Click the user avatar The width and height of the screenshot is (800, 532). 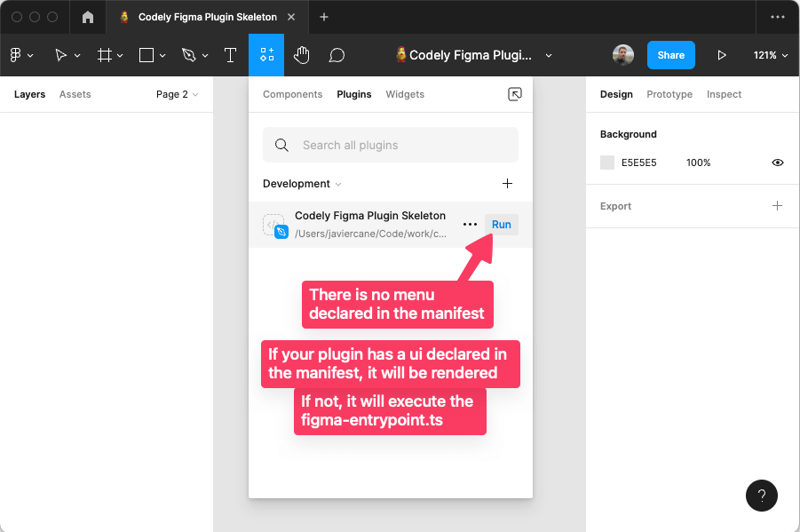coord(623,55)
